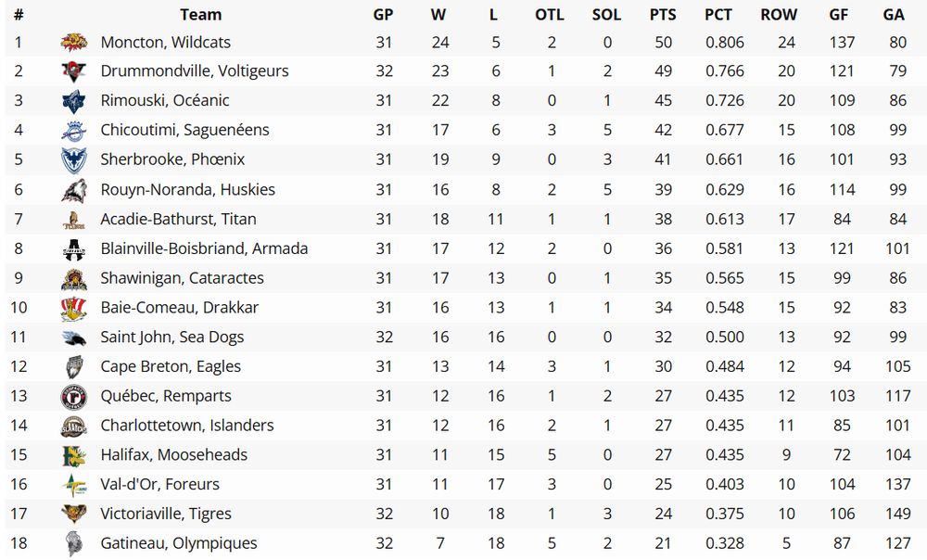Open the Victoriaville, Tigres team link

pos(166,514)
